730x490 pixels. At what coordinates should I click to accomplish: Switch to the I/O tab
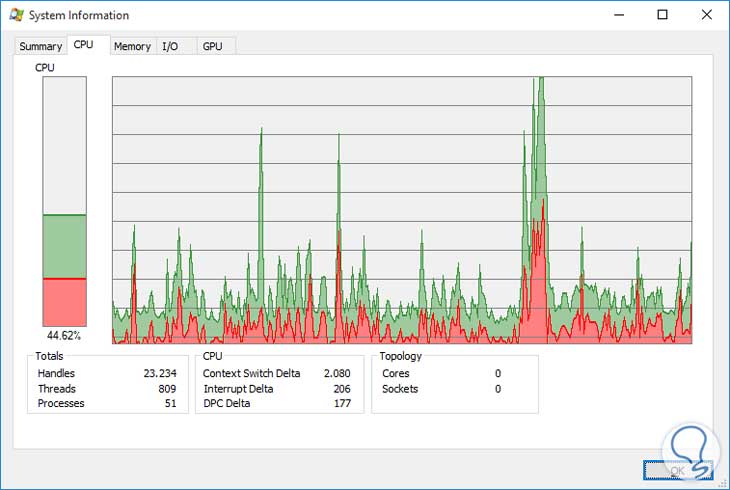(x=170, y=46)
